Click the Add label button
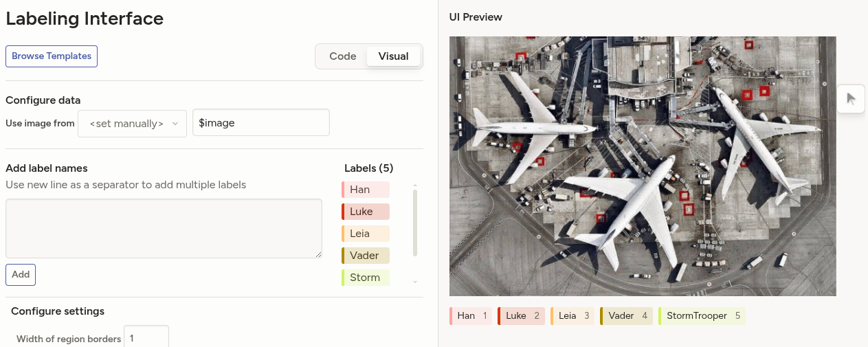Viewport: 868px width, 347px height. click(x=21, y=274)
